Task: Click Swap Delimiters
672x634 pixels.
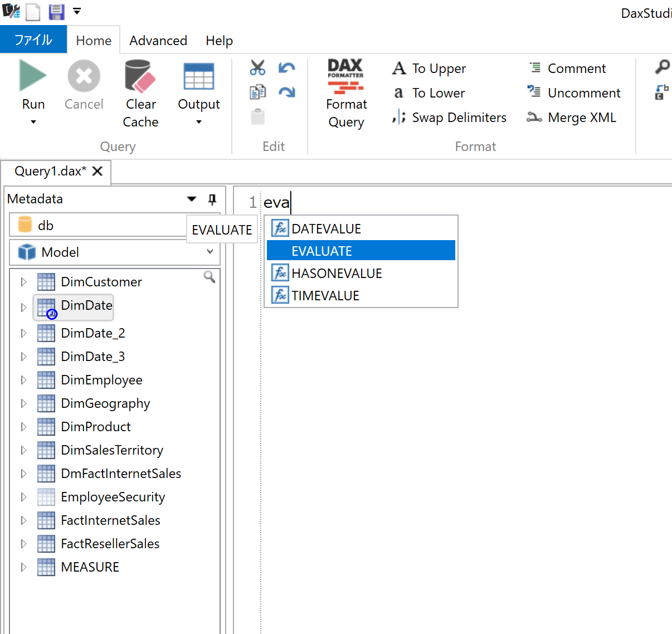Action: [449, 118]
